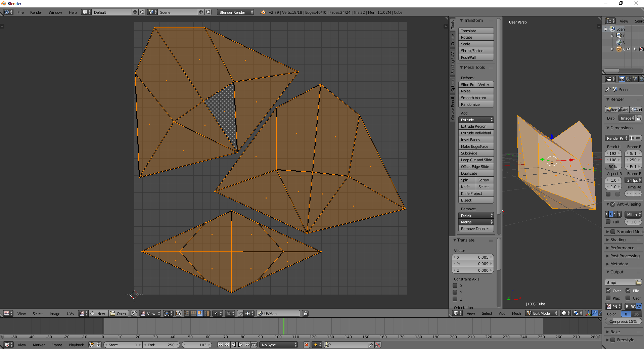644x349 pixels.
Task: Pin the image in the UV editor header
Action: tap(134, 313)
